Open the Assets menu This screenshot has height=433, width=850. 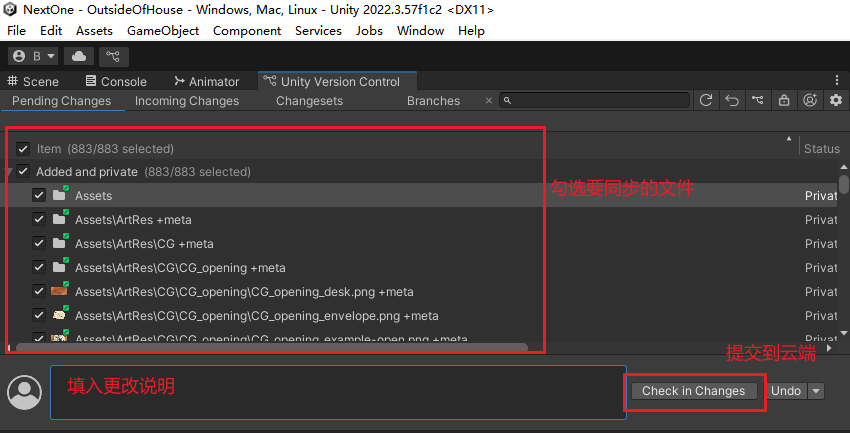point(94,31)
